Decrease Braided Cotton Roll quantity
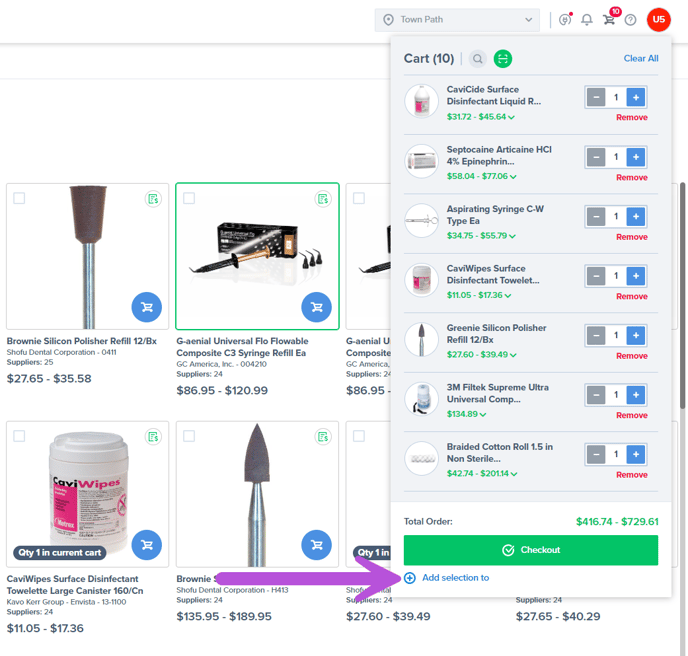The height and width of the screenshot is (656, 688). [x=596, y=454]
